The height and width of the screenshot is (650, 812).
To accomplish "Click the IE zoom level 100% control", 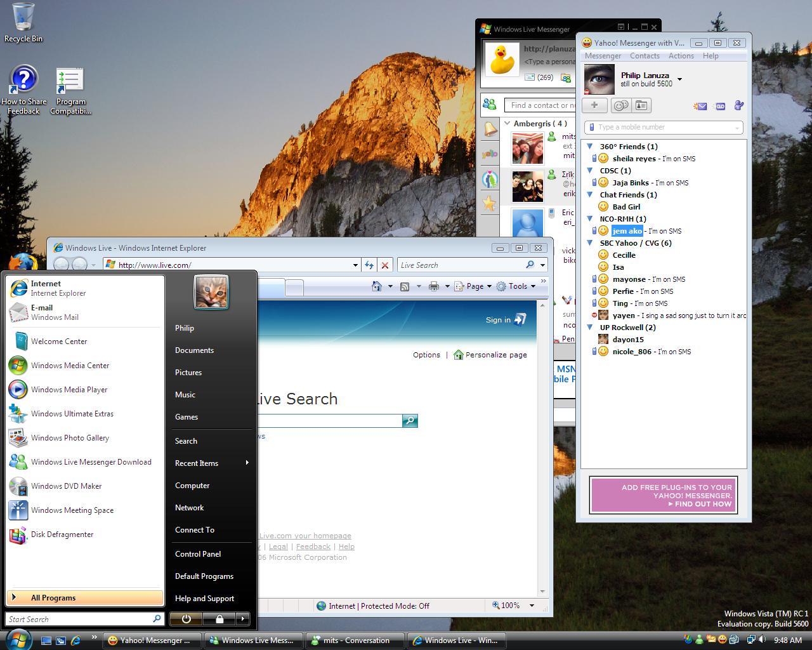I will [x=510, y=606].
